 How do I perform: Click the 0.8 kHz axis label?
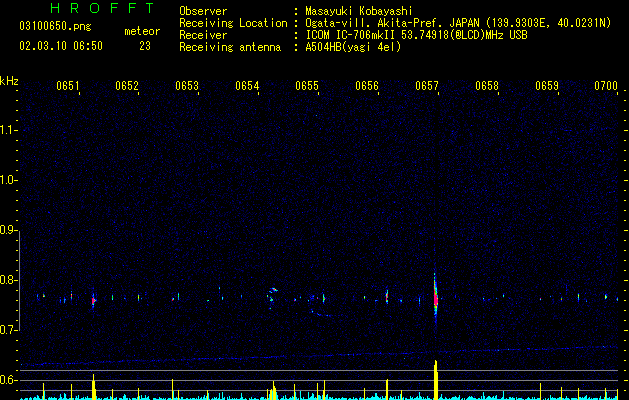coord(7,280)
